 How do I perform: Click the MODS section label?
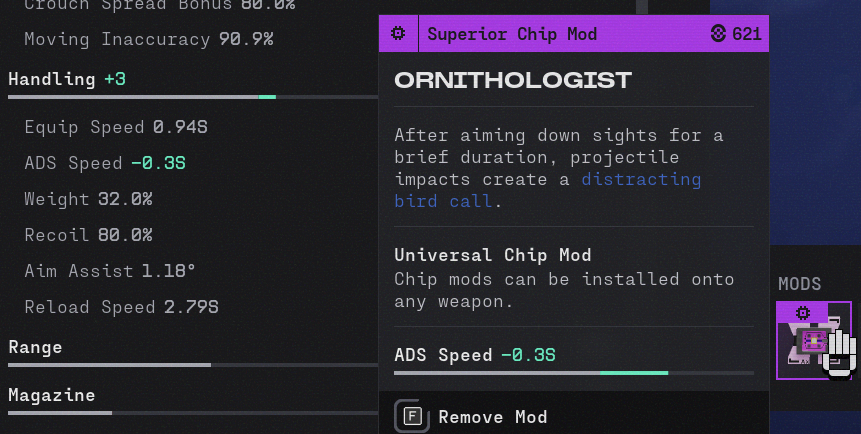tap(800, 284)
